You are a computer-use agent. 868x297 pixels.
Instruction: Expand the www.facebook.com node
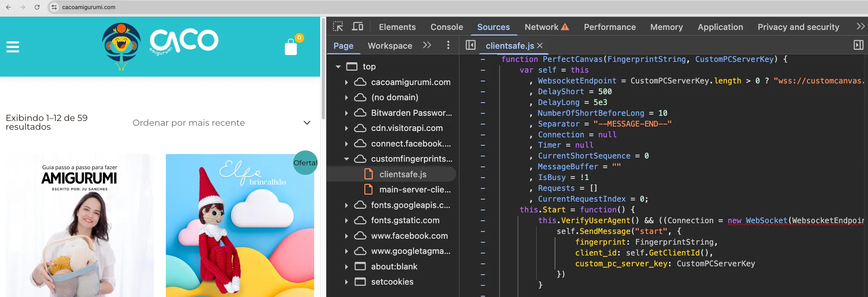point(346,236)
